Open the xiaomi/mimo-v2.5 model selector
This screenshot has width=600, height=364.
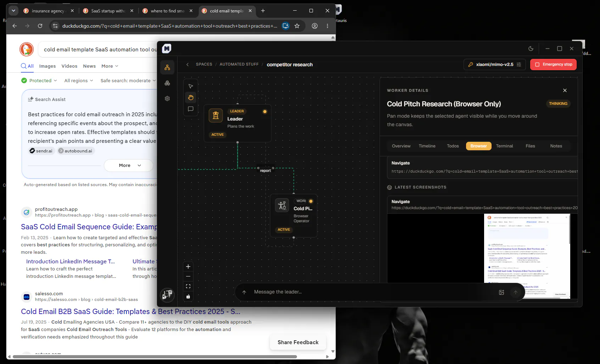(495, 65)
